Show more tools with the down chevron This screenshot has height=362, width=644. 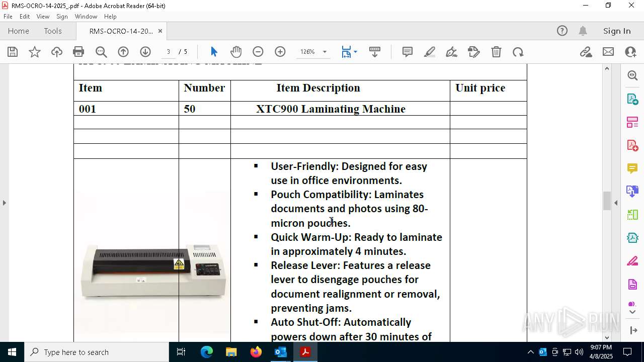632,312
